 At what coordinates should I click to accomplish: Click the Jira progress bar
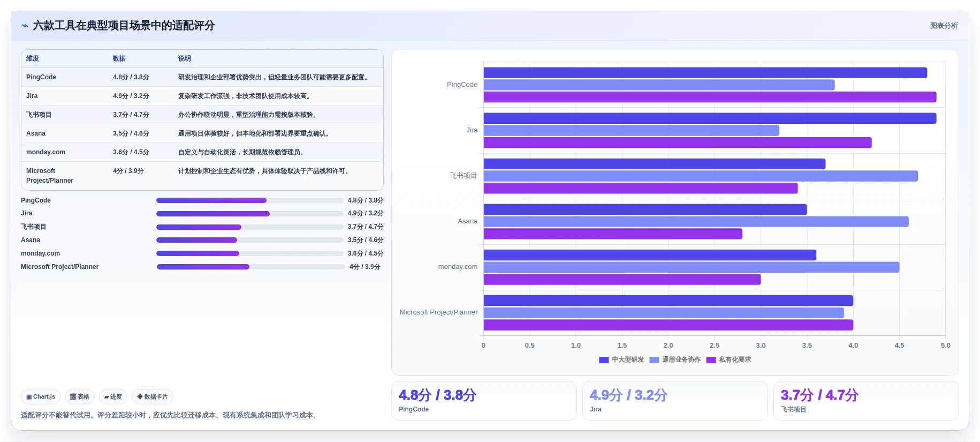(249, 214)
